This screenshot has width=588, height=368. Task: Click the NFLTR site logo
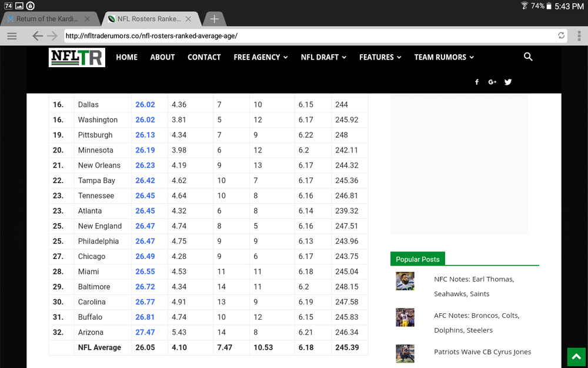77,58
